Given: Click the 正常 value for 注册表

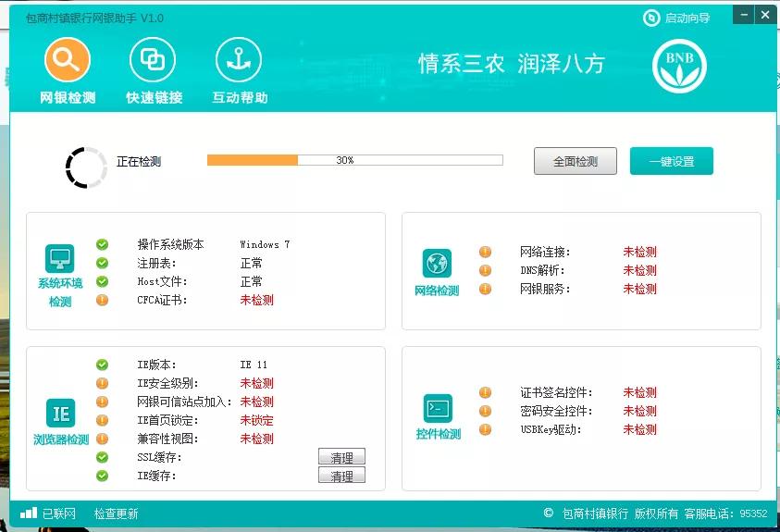Looking at the screenshot, I should [x=252, y=263].
